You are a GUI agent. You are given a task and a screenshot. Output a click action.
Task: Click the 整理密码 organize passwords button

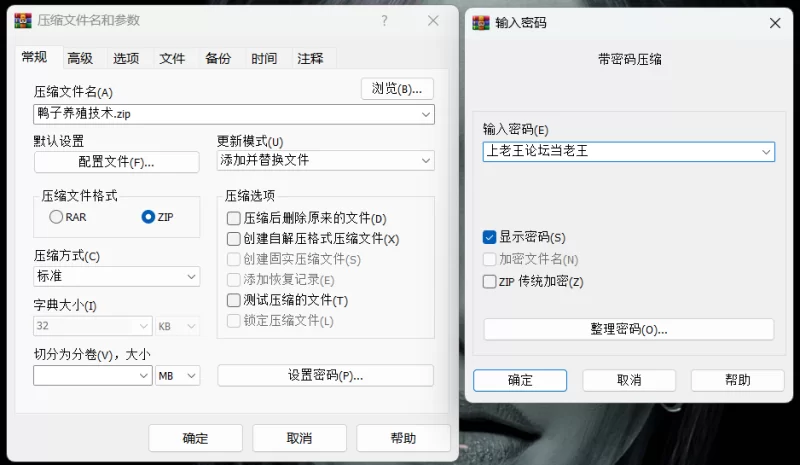click(628, 329)
